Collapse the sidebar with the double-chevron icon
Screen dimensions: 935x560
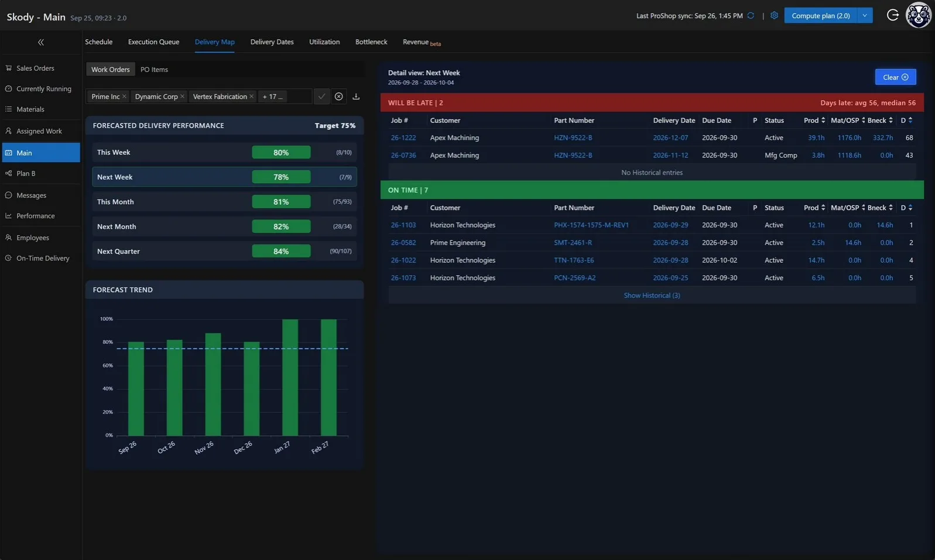coord(41,42)
